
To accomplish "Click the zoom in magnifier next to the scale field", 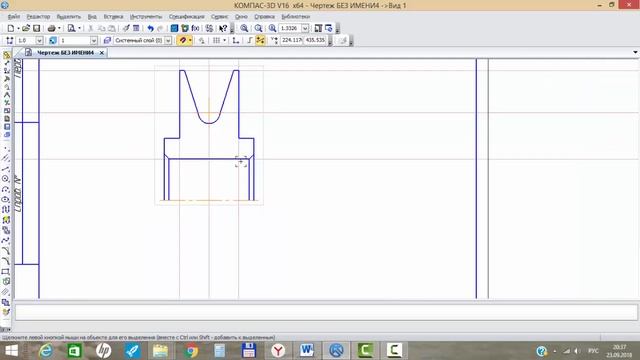I will 273,28.
